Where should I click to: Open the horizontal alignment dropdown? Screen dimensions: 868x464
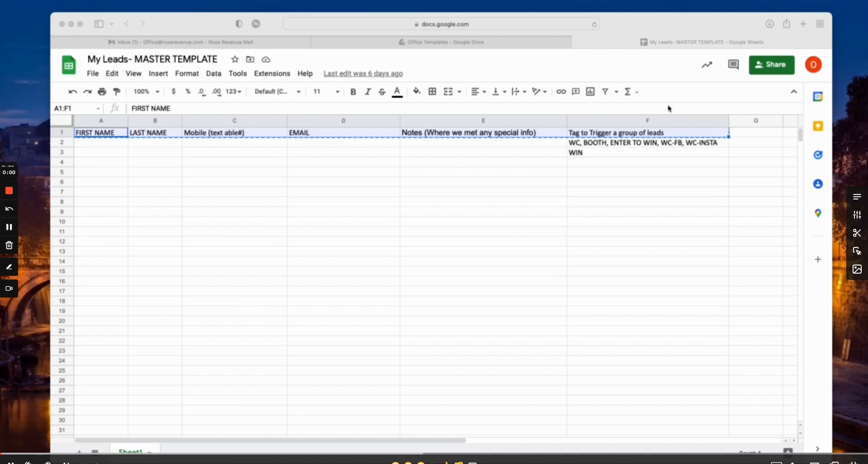(478, 91)
